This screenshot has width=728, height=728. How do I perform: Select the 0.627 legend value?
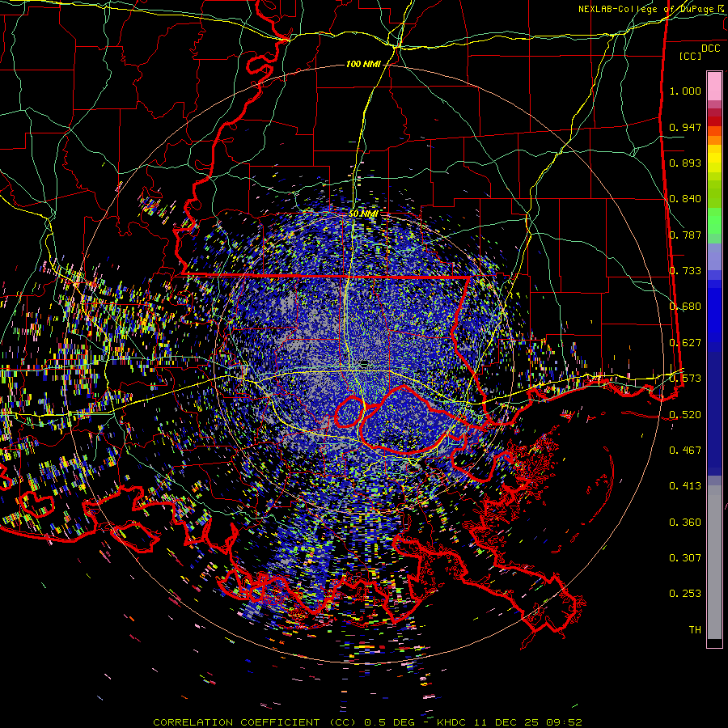(685, 343)
